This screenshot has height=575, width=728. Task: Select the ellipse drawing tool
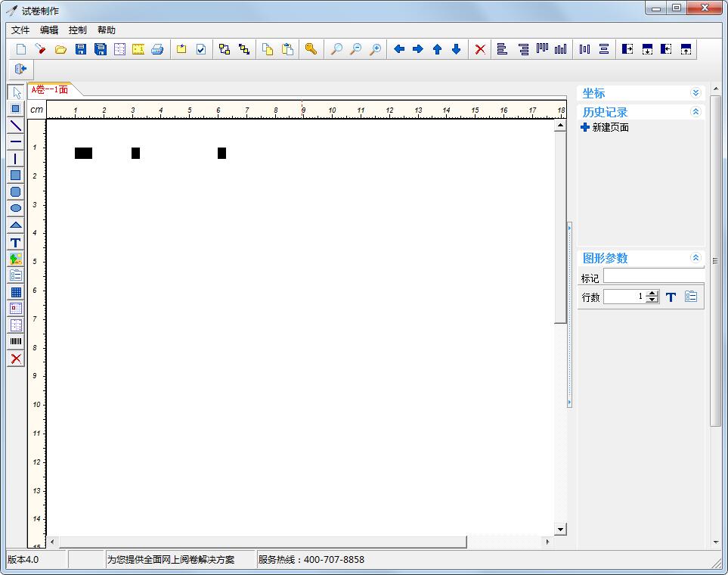(15, 208)
